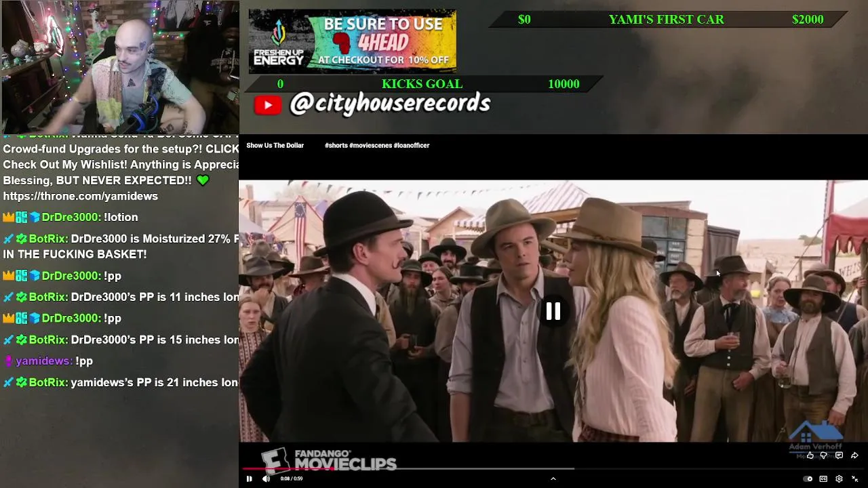
Task: Mute the video using the speaker icon
Action: click(266, 479)
